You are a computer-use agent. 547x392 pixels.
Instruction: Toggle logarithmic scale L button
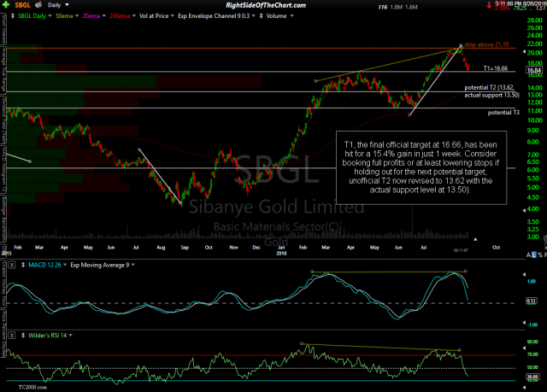[x=533, y=255]
